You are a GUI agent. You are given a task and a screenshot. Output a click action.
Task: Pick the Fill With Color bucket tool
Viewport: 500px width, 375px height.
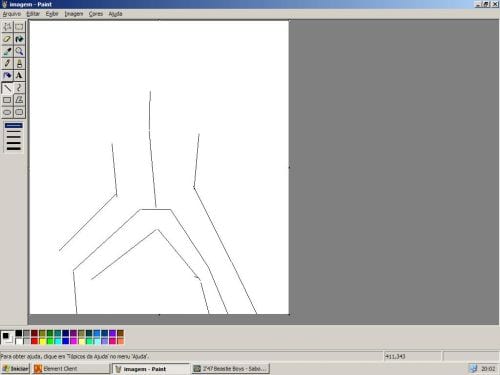click(19, 39)
